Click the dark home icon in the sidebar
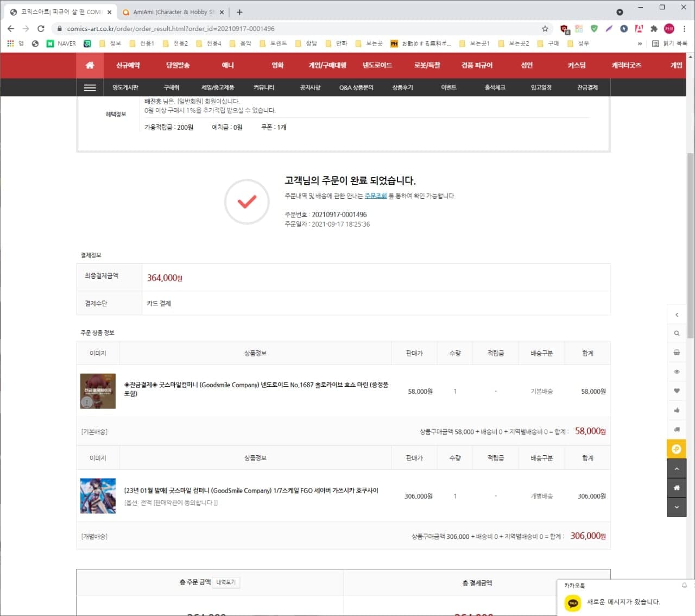 coord(677,488)
